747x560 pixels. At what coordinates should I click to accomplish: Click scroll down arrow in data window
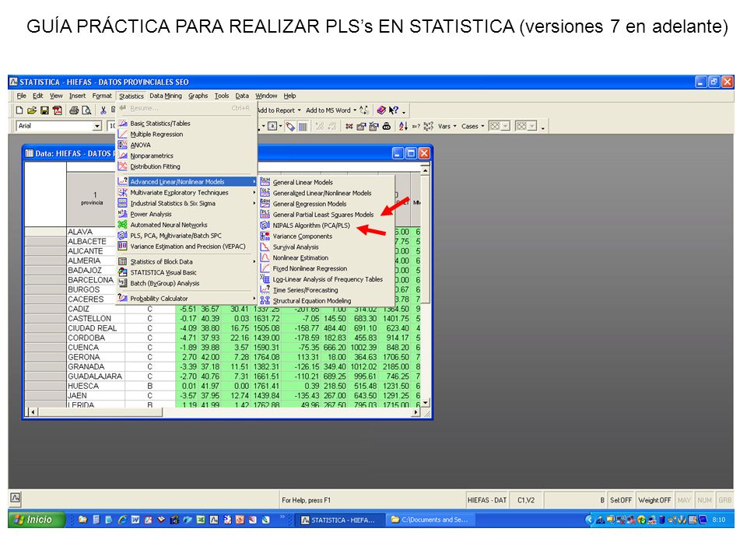[x=425, y=403]
